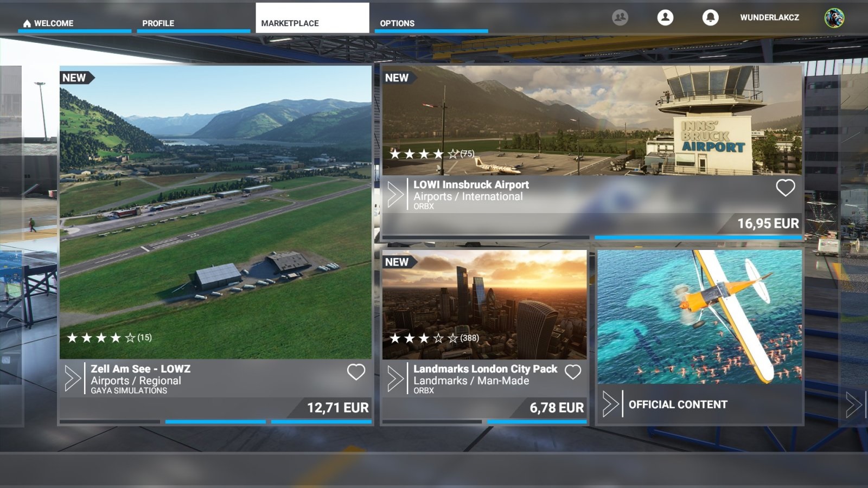Select first gray indicator under London City Pack
Screen dimensions: 868x488
pyautogui.click(x=432, y=421)
